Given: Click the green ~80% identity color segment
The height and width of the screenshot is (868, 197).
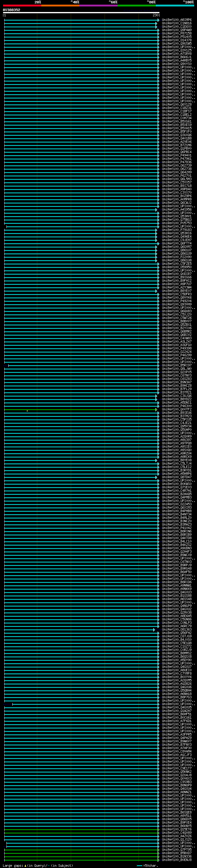Looking at the screenshot, I should tap(137, 6).
